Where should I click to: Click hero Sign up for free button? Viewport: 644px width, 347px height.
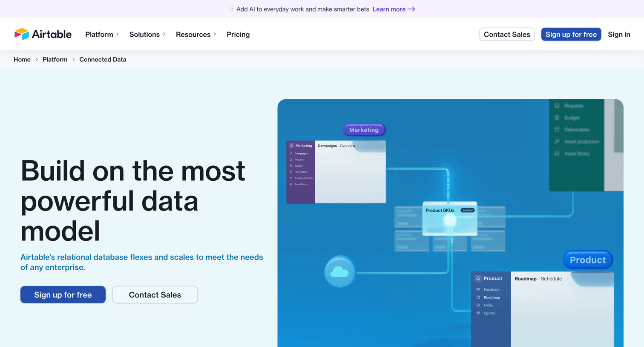[x=63, y=295]
